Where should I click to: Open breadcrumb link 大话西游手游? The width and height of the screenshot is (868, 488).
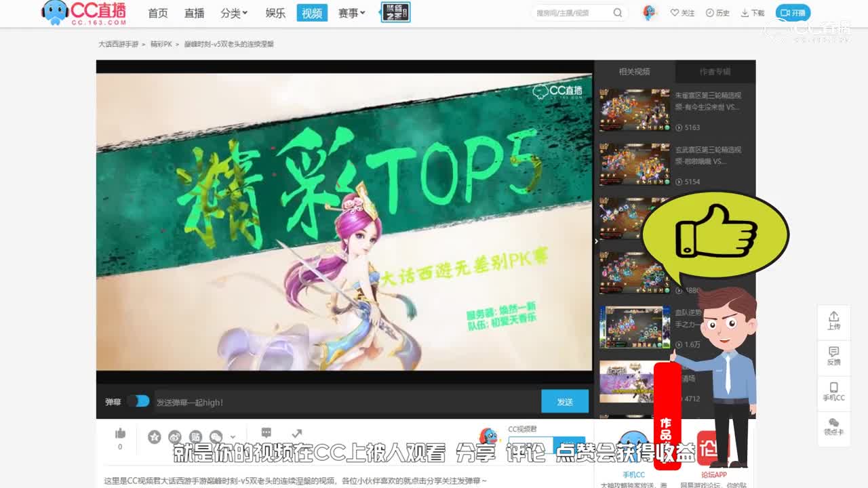[118, 44]
